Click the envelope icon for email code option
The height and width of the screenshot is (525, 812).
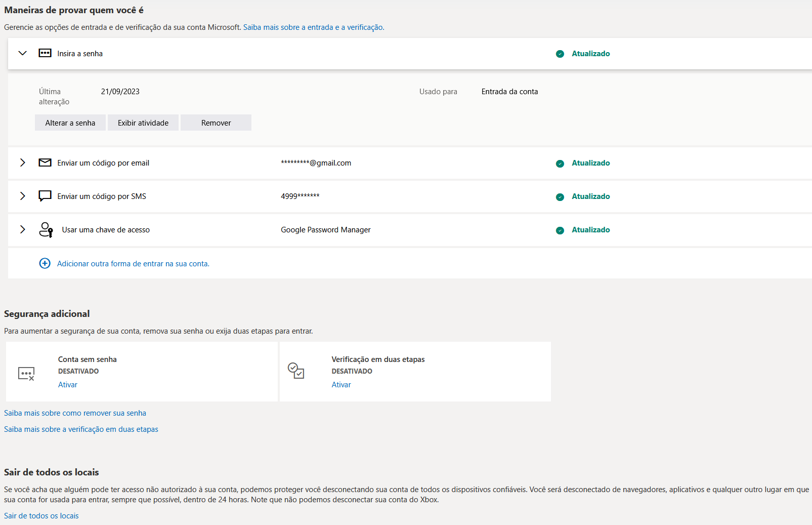45,163
